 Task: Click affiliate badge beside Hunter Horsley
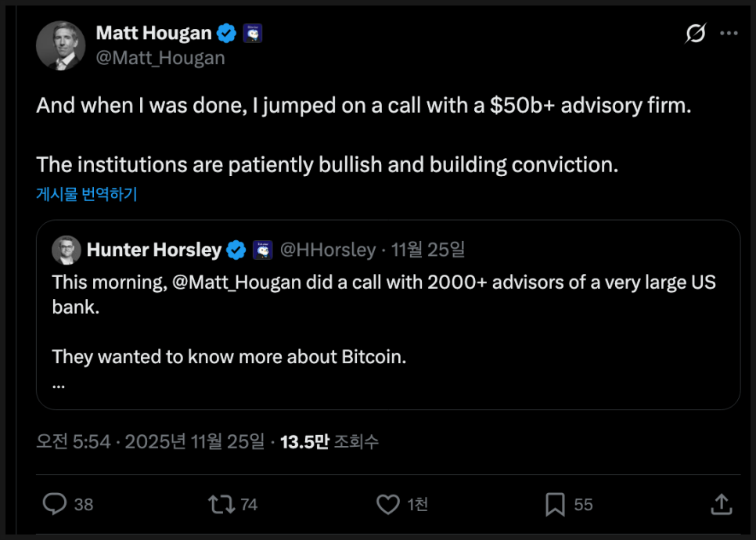pos(262,250)
